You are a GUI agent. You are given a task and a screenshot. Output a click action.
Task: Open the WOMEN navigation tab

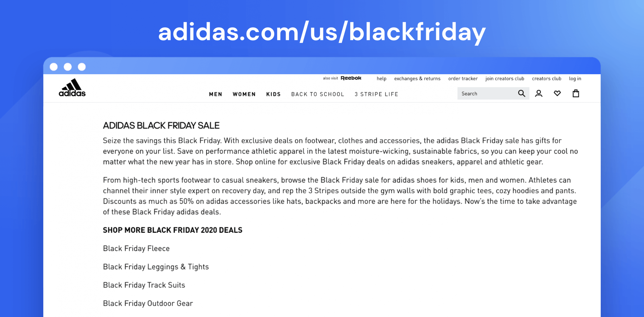coord(244,94)
